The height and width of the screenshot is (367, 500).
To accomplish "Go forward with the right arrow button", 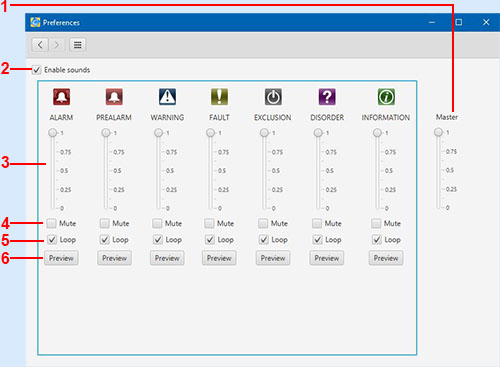I will coord(57,45).
